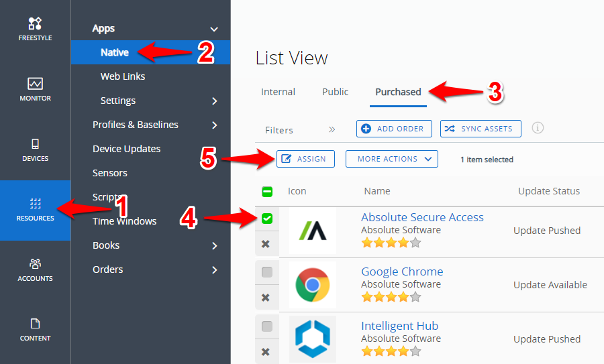Switch to the Purchased tab

click(398, 92)
